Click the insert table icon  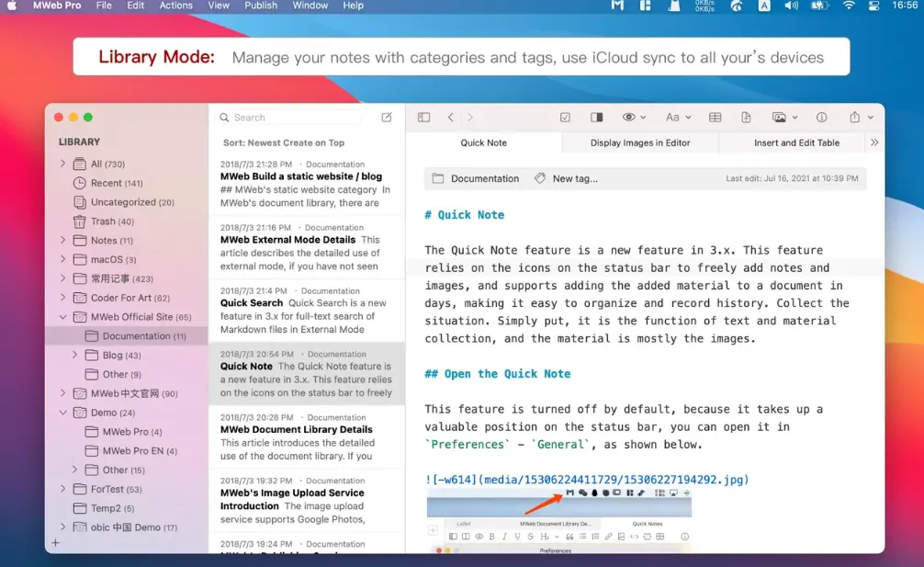[715, 118]
